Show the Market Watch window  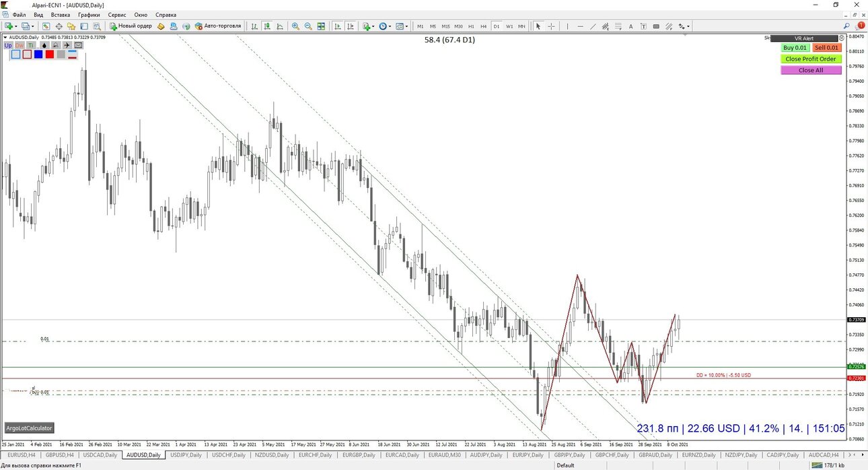click(46, 26)
